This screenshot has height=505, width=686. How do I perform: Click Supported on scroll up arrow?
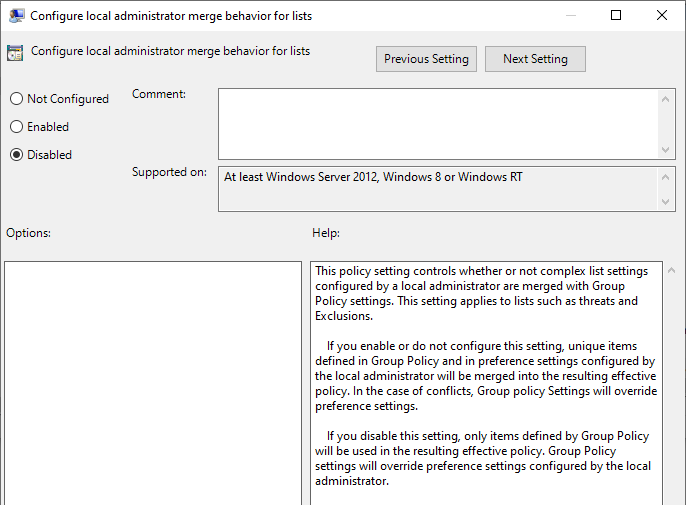665,177
